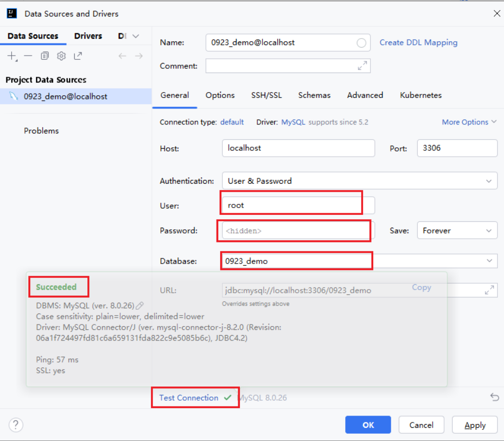
Task: Focus the Port field showing 3306
Action: pos(457,148)
